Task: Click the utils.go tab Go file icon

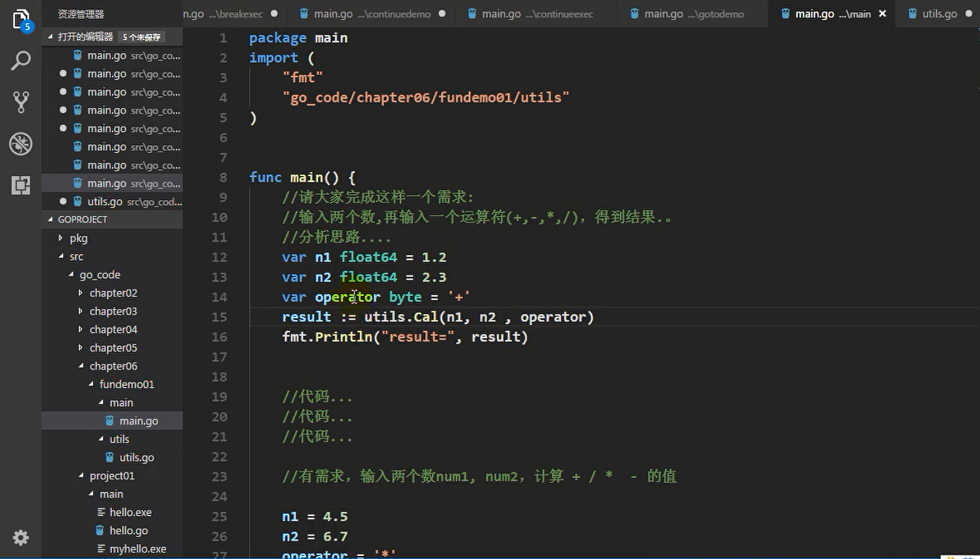Action: [912, 13]
